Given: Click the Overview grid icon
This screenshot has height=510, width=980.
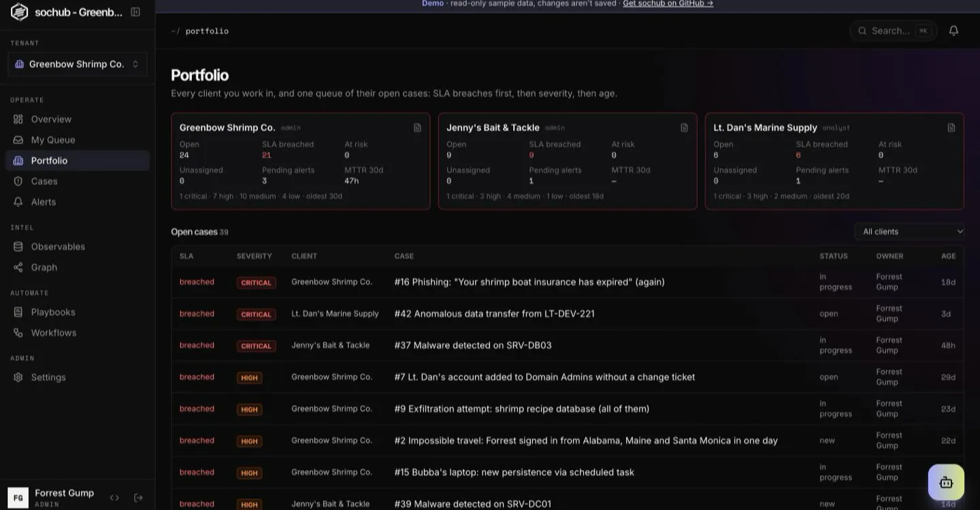Looking at the screenshot, I should 18,119.
